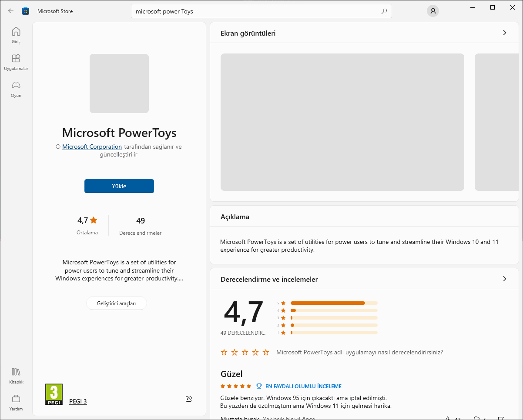Click the search magnifier icon
Screen dimensions: 523x420
coord(384,11)
